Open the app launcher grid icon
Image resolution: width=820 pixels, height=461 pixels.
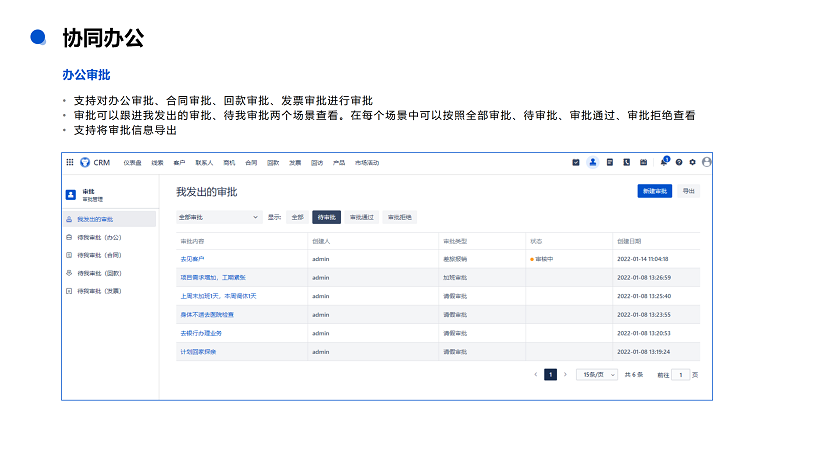click(x=70, y=163)
